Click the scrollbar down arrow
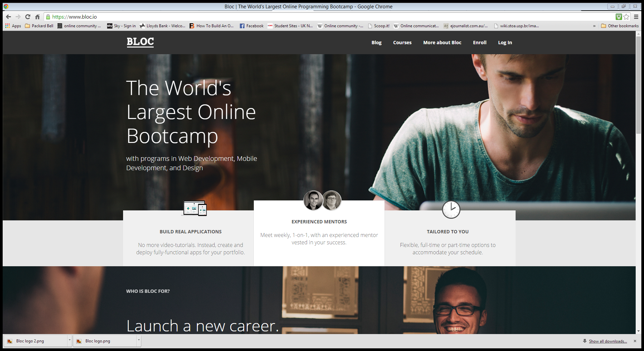This screenshot has height=351, width=644. coord(638,331)
